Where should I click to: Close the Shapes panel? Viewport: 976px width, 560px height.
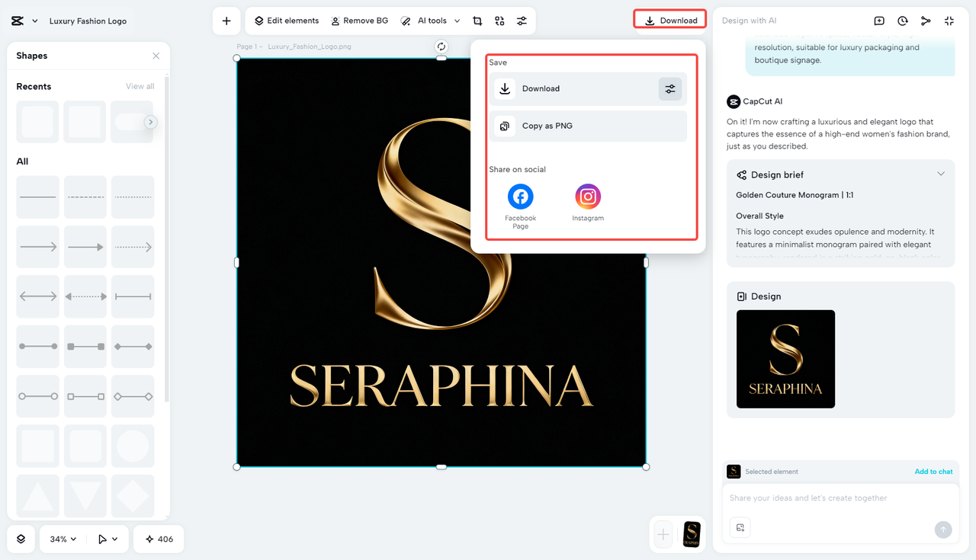pyautogui.click(x=156, y=56)
